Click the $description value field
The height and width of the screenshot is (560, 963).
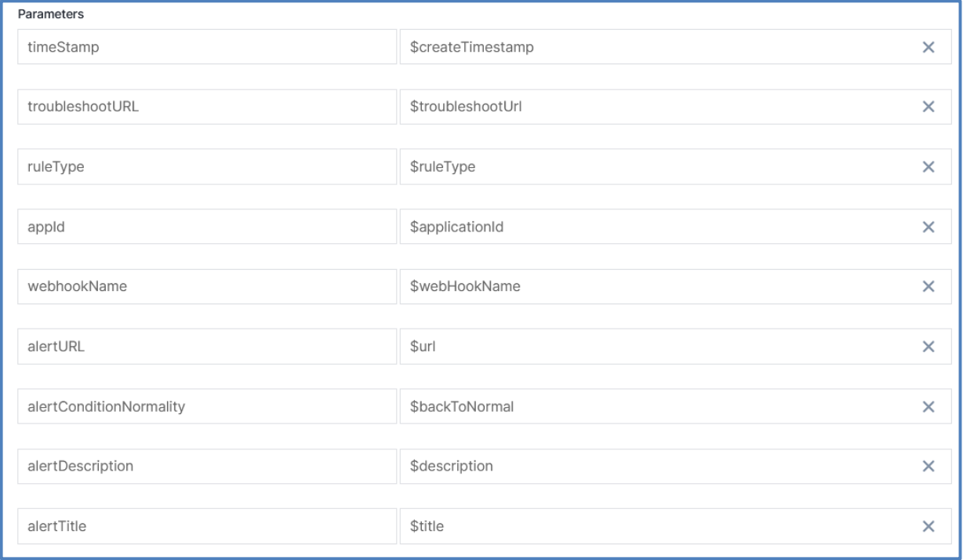tap(659, 466)
